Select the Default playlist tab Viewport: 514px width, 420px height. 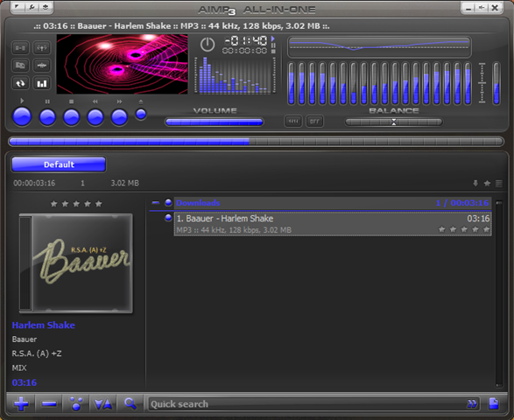point(59,164)
